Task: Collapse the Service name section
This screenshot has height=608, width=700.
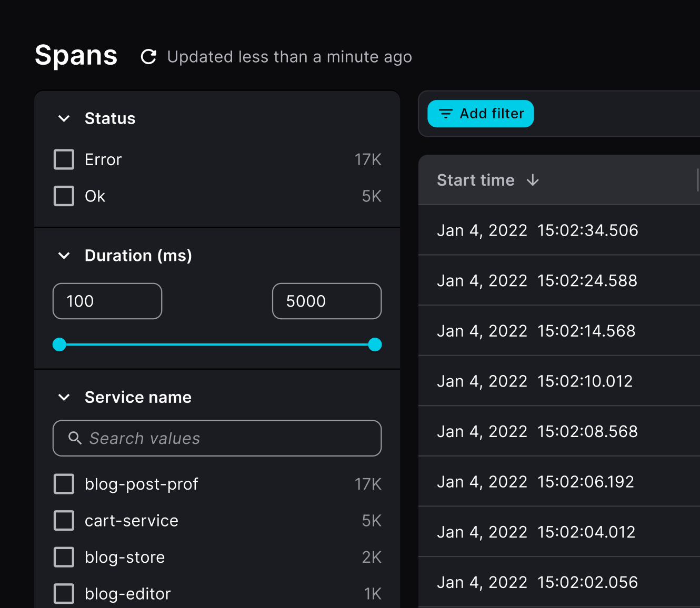Action: [64, 398]
